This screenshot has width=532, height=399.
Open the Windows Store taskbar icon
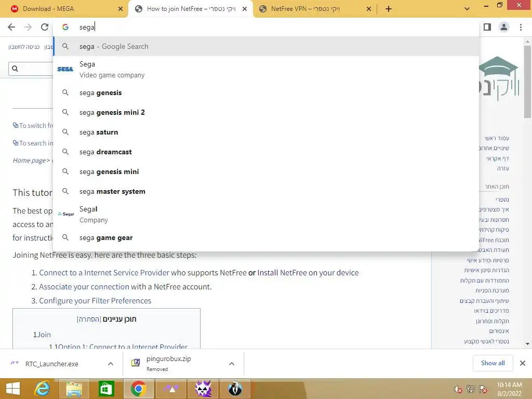pyautogui.click(x=106, y=389)
